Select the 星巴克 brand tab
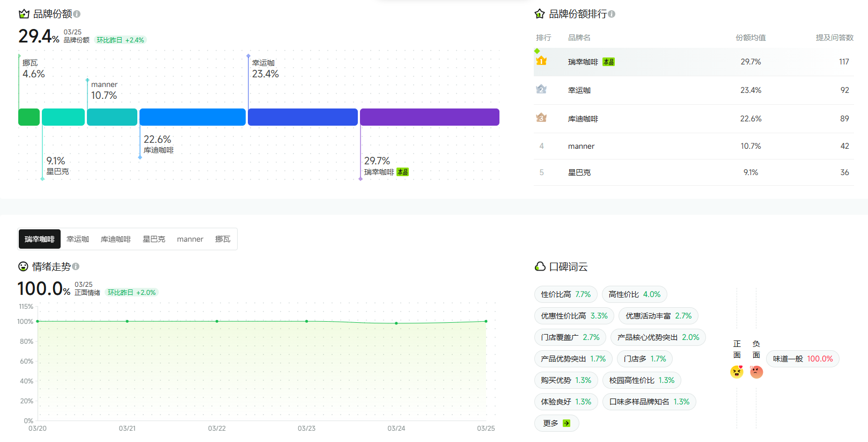 pos(154,239)
